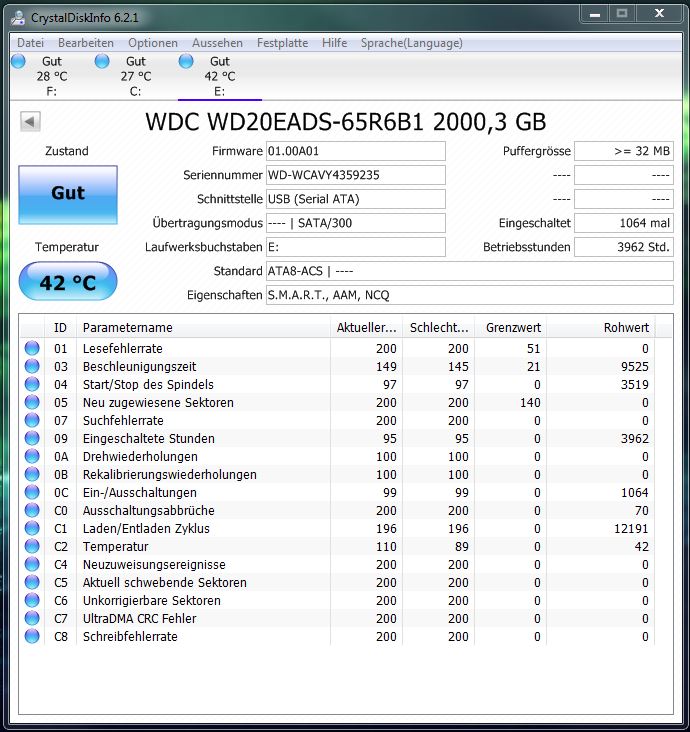Select the E: drive status orb
Screen dimensions: 690x732
186,61
